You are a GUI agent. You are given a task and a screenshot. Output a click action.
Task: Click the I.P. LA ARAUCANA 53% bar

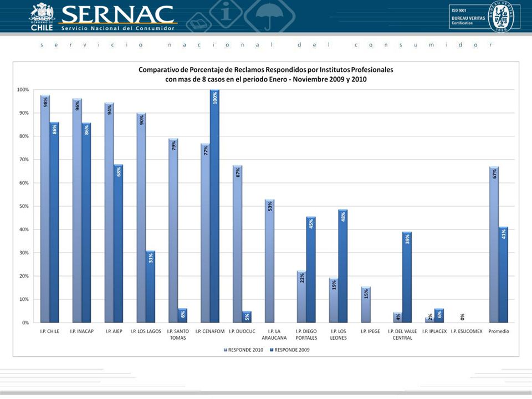coord(270,261)
